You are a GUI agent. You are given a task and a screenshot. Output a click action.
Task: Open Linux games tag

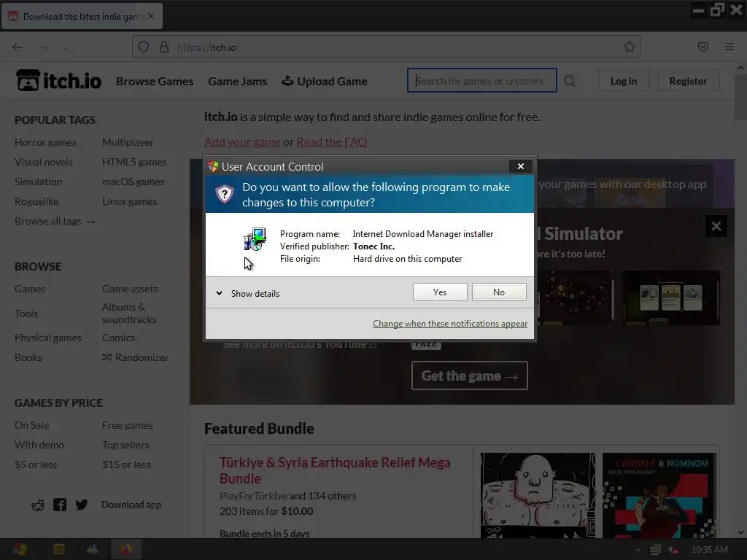click(x=129, y=201)
